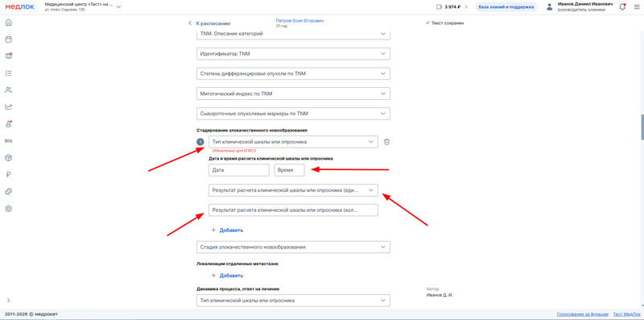Open the warehouse box icon in sidebar
Image resolution: width=644 pixels, height=320 pixels.
coord(9,157)
